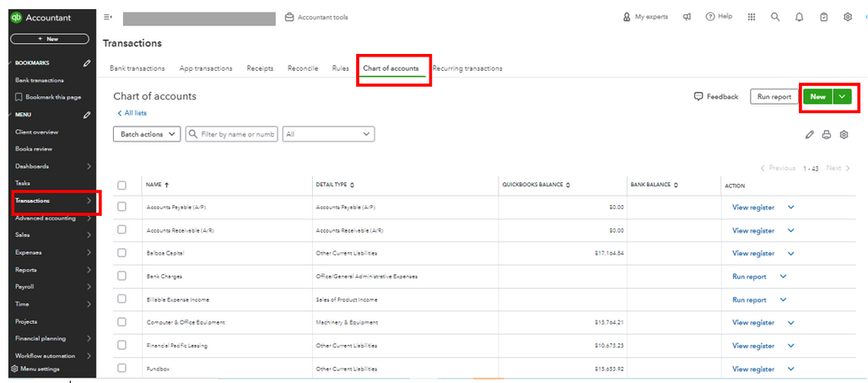
Task: Collapse the sidebar with hamburger icon
Action: click(x=108, y=17)
